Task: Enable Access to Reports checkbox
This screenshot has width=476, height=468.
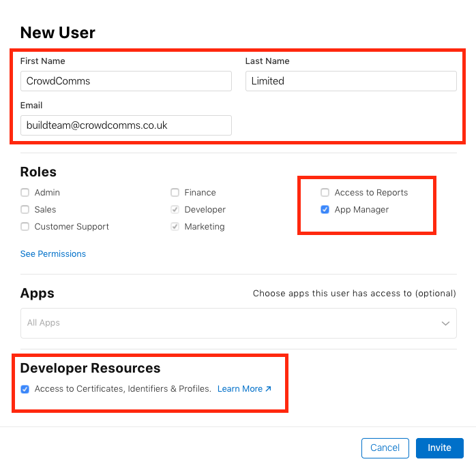Action: click(x=325, y=193)
